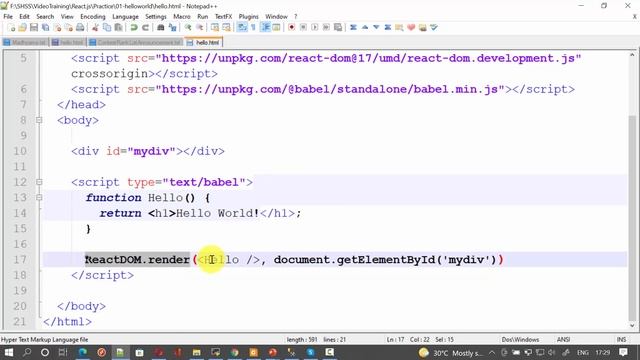Open Find with the binoculars icon

(x=161, y=28)
